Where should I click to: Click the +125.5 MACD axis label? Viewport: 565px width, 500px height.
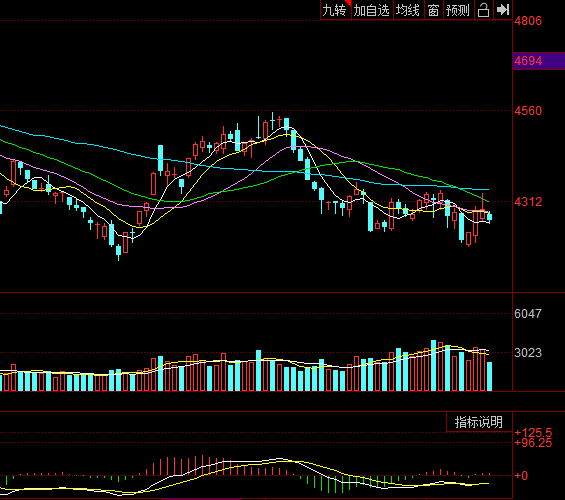point(533,432)
